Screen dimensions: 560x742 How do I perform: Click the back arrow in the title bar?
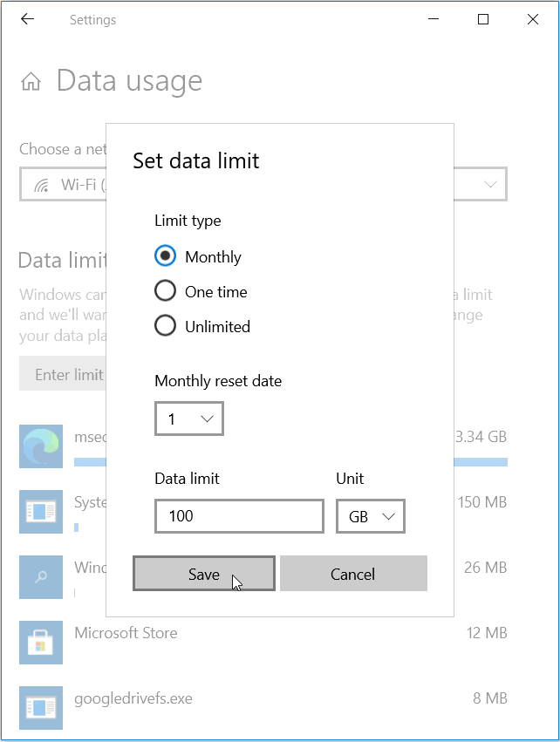27,18
